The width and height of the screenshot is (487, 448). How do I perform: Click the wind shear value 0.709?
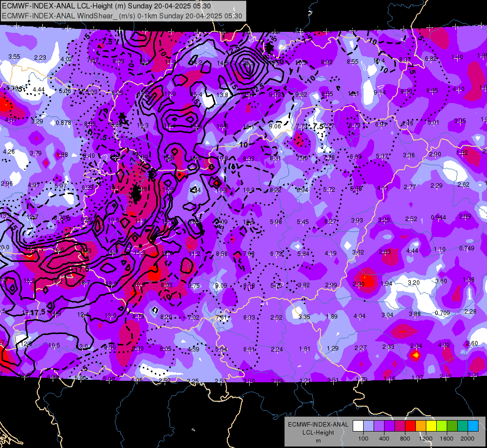point(442,313)
